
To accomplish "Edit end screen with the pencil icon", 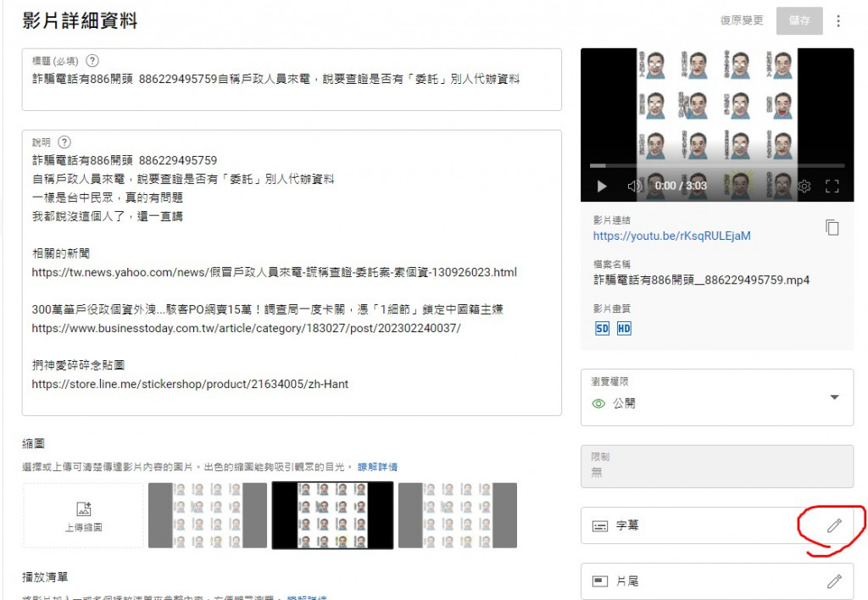I will coord(834,581).
